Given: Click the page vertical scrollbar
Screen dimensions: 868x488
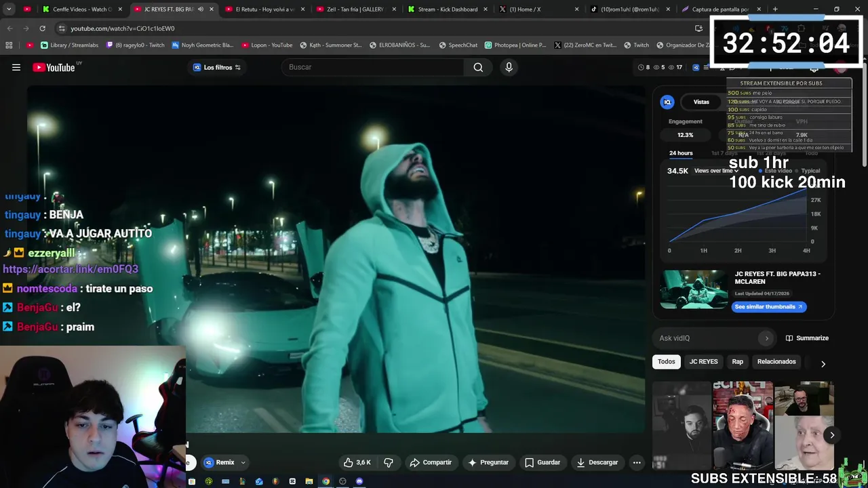Looking at the screenshot, I should [x=864, y=115].
